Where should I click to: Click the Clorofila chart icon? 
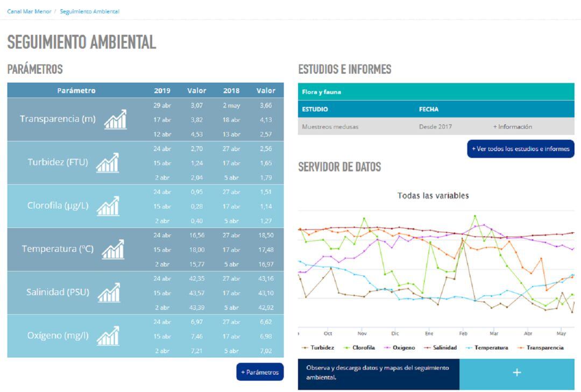(x=108, y=206)
